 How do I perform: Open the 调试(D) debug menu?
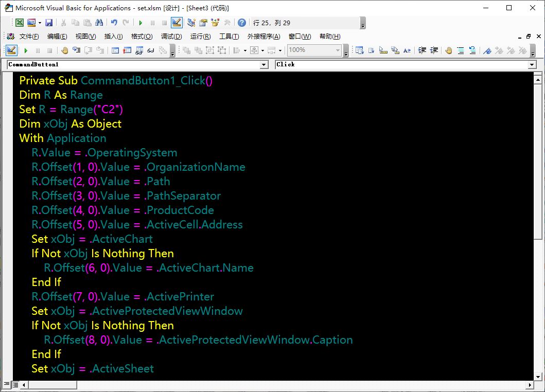point(171,37)
